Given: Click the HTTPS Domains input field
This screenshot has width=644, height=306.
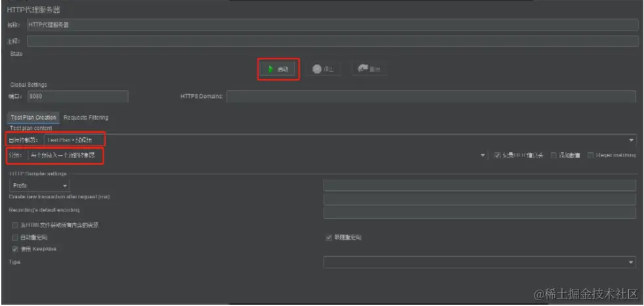Looking at the screenshot, I should tap(431, 97).
